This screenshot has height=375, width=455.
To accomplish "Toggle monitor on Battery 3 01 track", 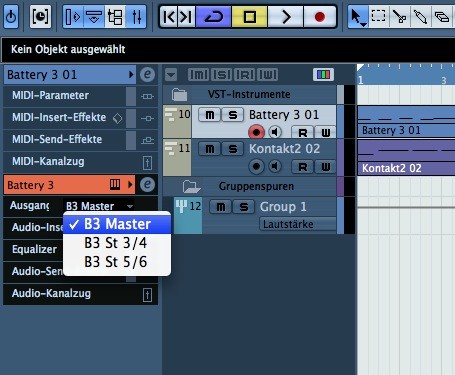I will tap(275, 132).
